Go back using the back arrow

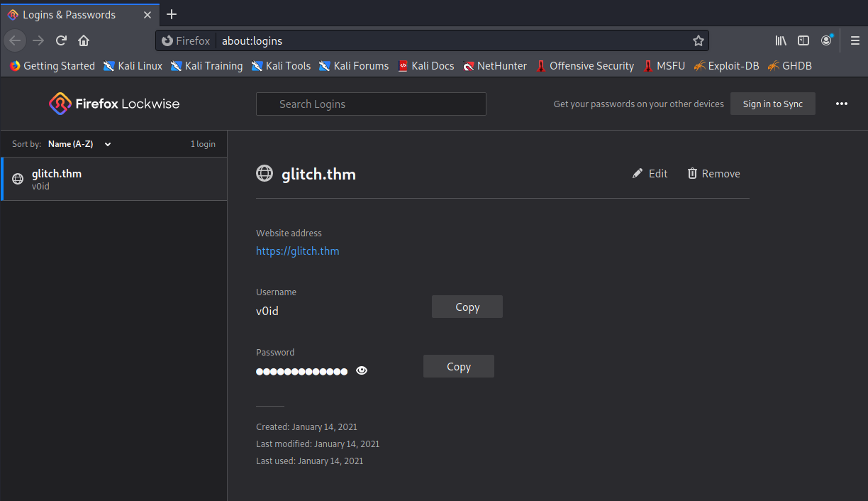(x=15, y=40)
